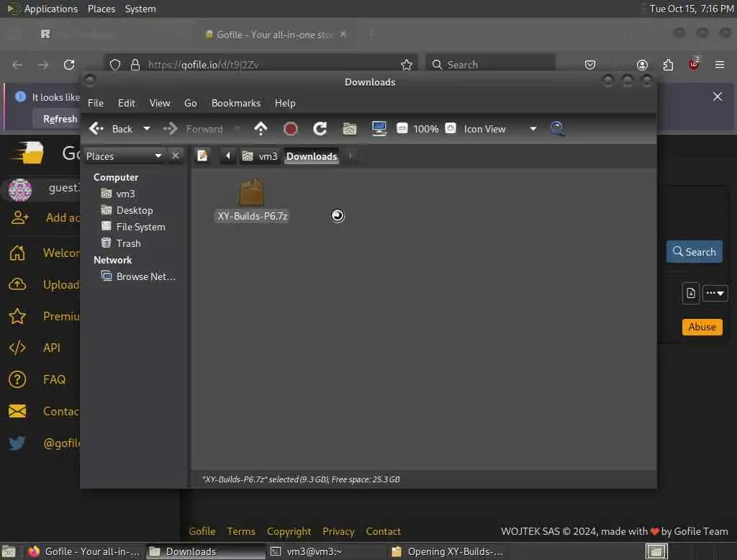Open the Privacy footer link
Viewport: 737px width, 560px height.
[338, 531]
